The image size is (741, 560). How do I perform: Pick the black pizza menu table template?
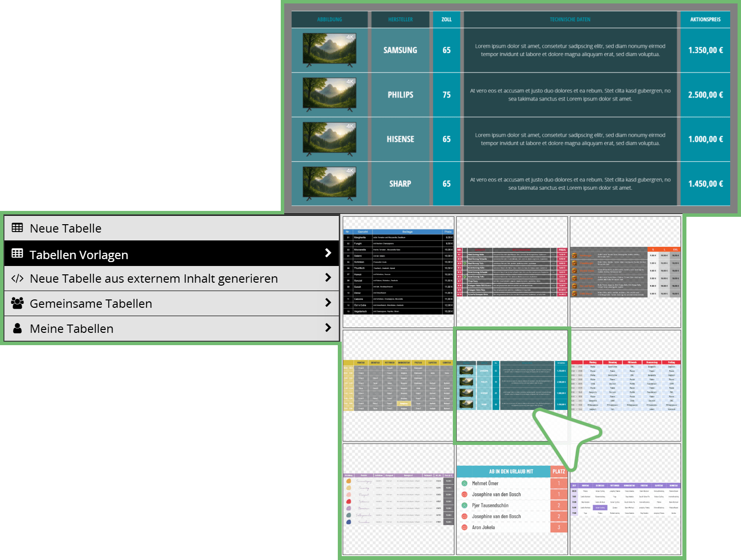398,272
